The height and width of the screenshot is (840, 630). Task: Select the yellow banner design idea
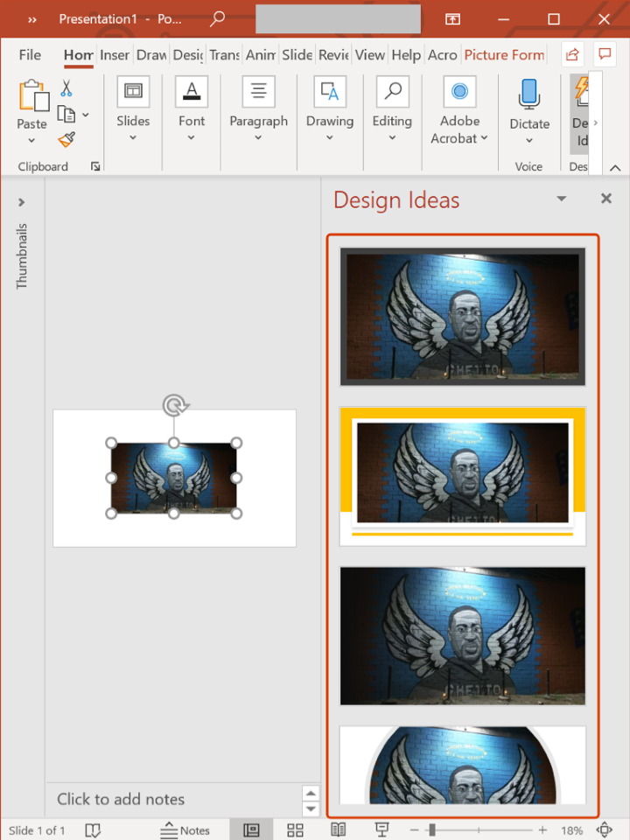462,476
